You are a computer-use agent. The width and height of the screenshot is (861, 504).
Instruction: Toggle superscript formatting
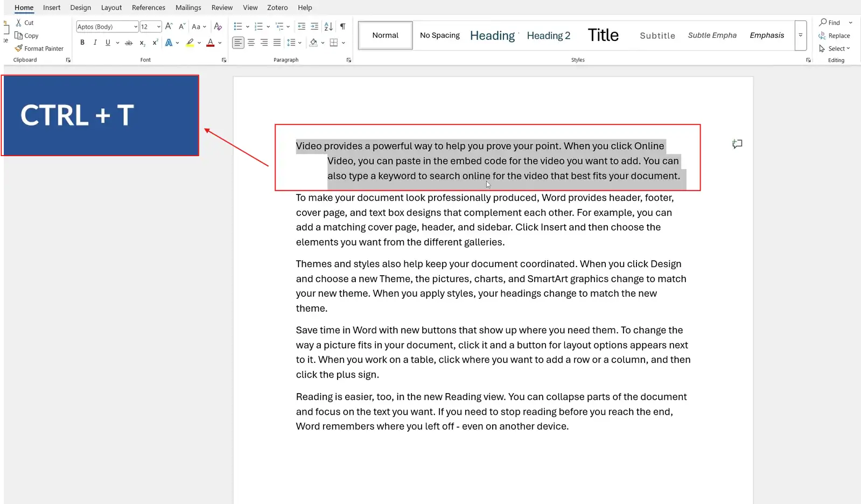155,43
